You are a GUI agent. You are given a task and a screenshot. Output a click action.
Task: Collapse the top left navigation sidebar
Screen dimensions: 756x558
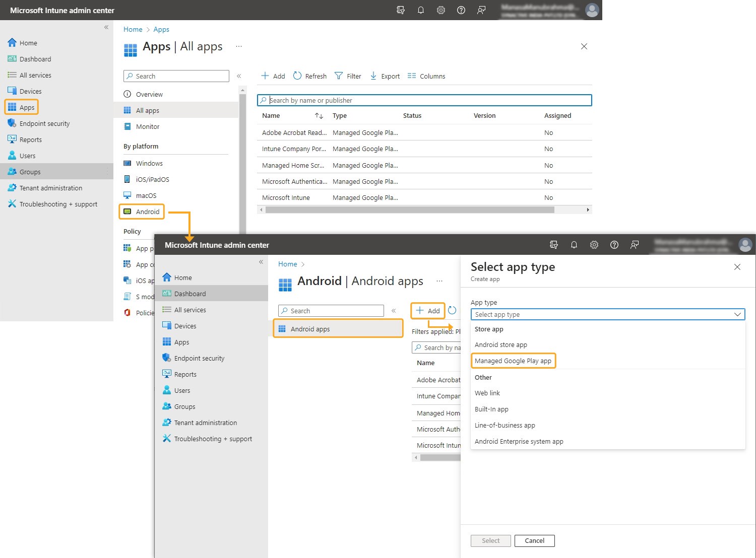point(106,27)
